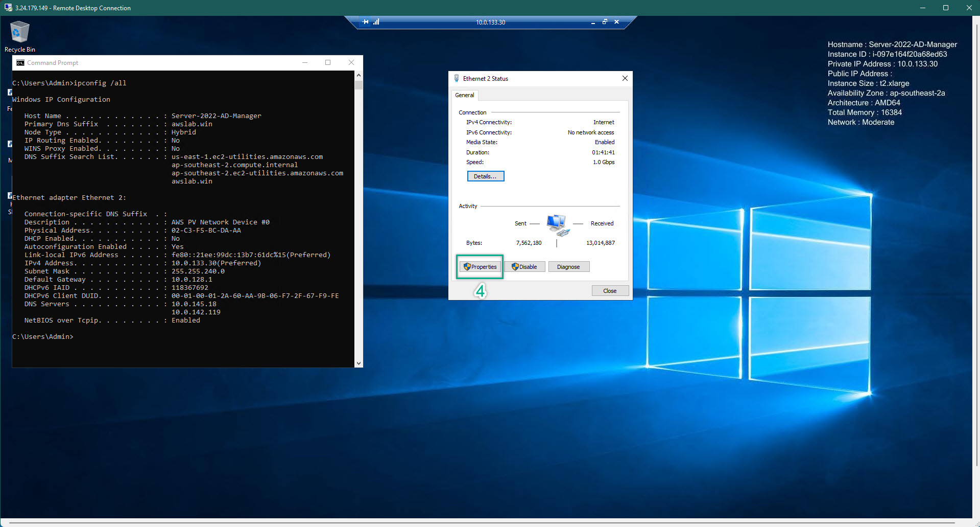Run Diagnose on Ethernet 2
This screenshot has height=527, width=980.
pos(568,267)
